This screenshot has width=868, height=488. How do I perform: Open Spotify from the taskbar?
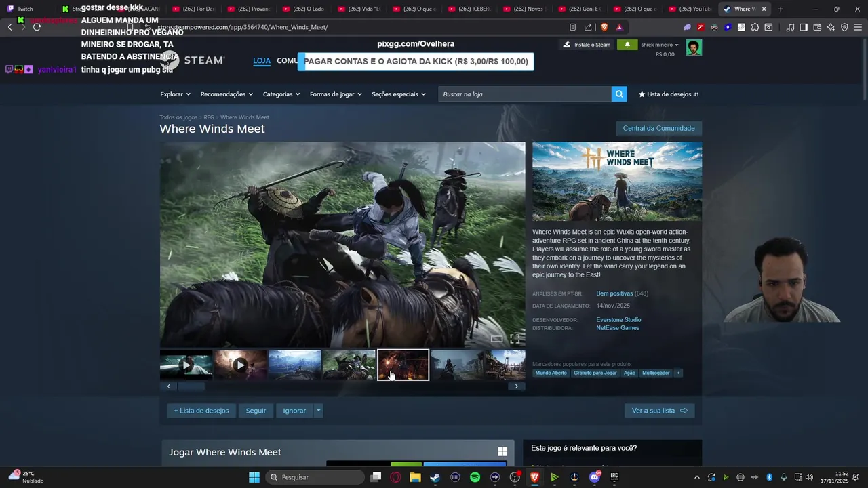coord(475,477)
